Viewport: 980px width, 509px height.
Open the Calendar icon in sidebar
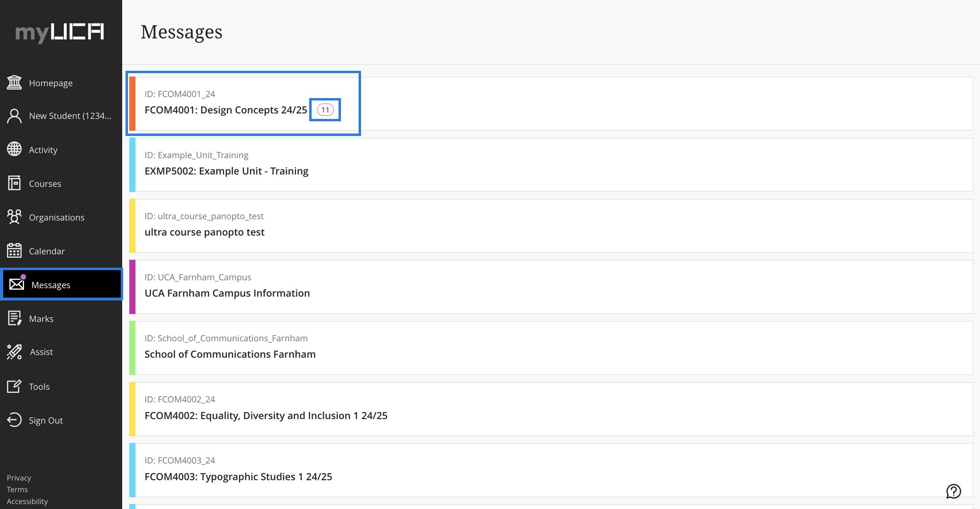coord(15,251)
